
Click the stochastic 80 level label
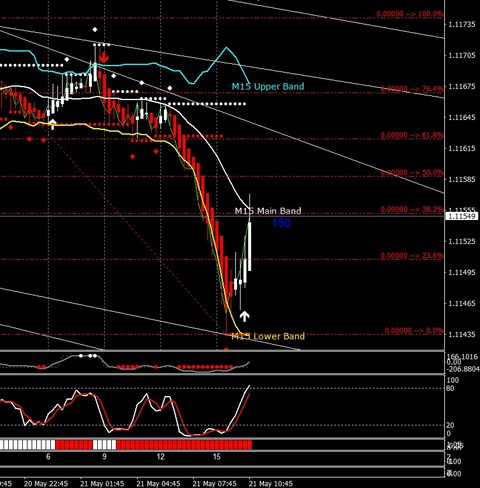pos(450,388)
